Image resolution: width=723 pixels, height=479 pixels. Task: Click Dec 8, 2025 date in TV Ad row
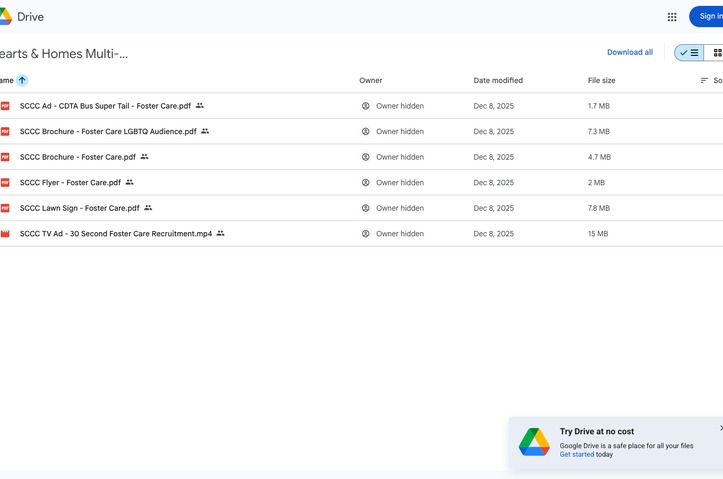(x=493, y=234)
